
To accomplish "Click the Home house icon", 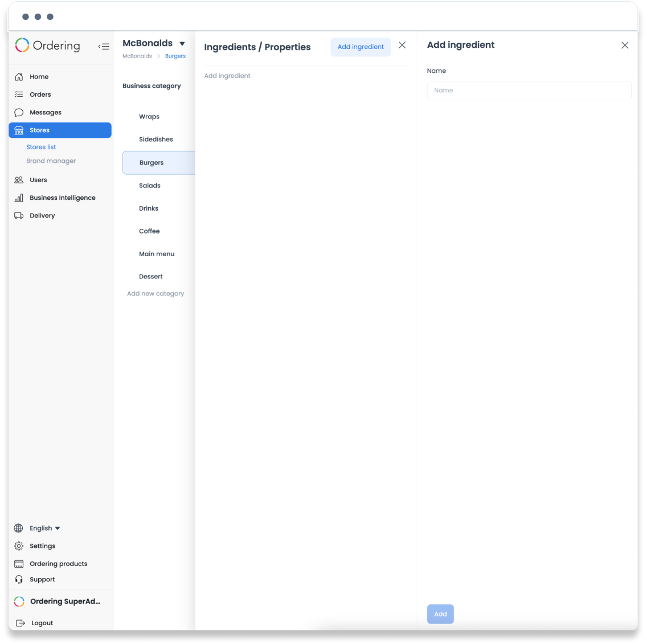I will pyautogui.click(x=19, y=77).
